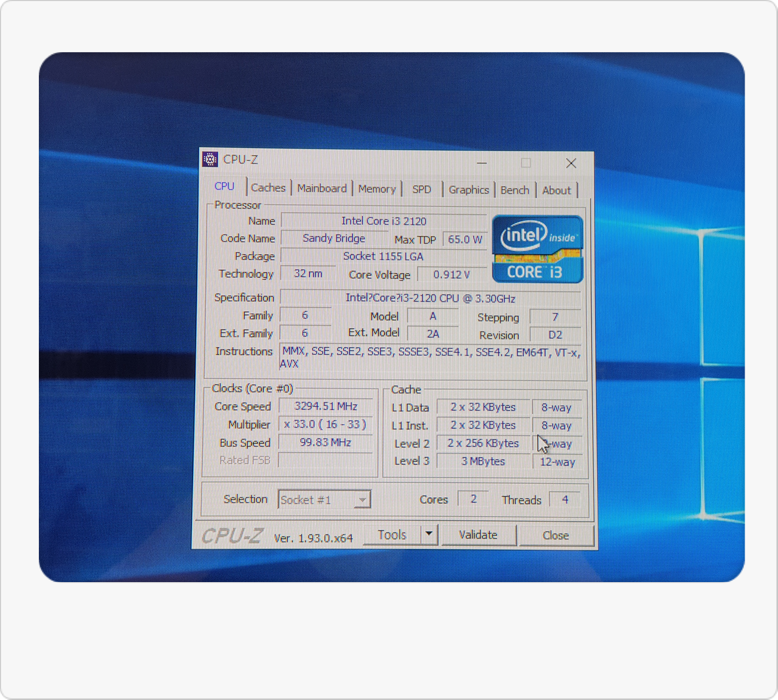Viewport: 778px width, 700px height.
Task: Show the About tab
Action: point(556,191)
